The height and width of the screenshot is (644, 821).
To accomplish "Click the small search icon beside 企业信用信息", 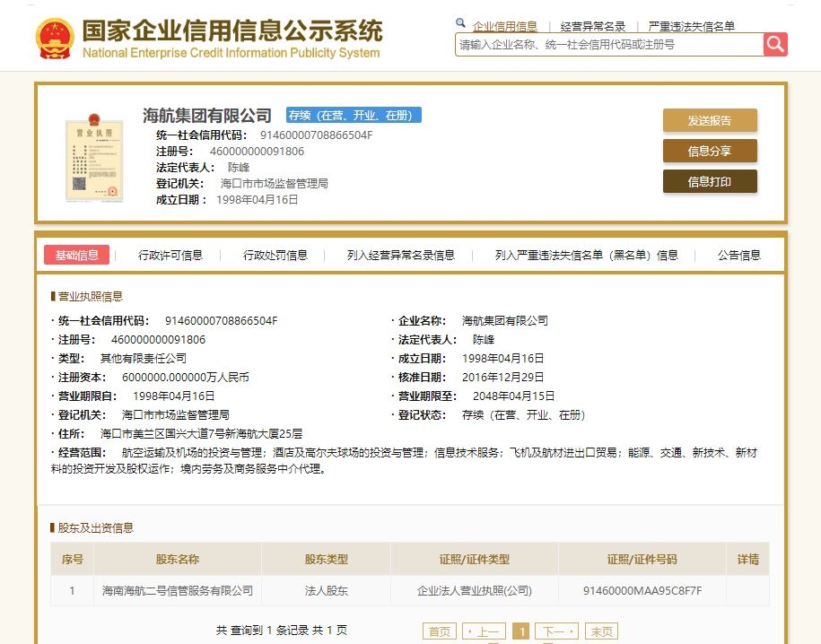I will [460, 23].
